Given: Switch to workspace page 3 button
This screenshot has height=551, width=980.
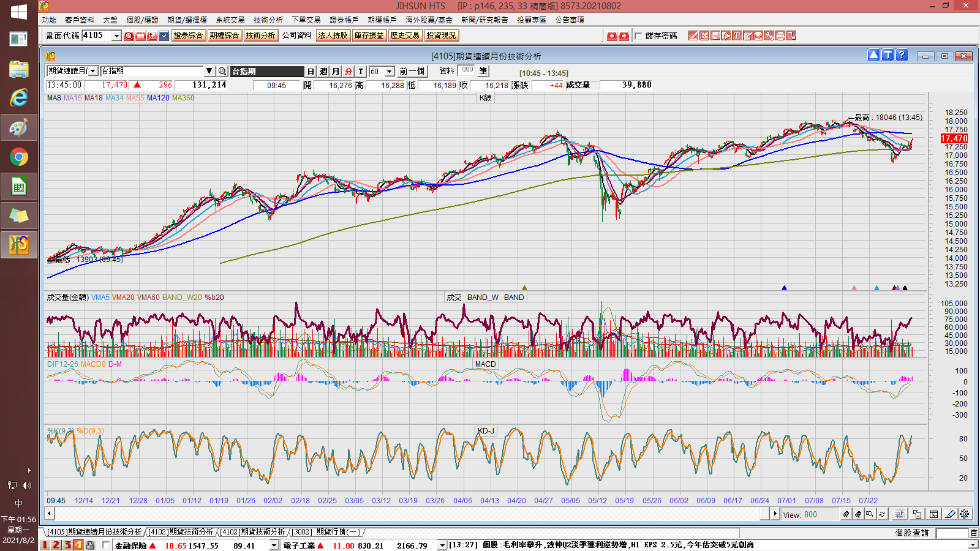Looking at the screenshot, I should click(x=67, y=545).
